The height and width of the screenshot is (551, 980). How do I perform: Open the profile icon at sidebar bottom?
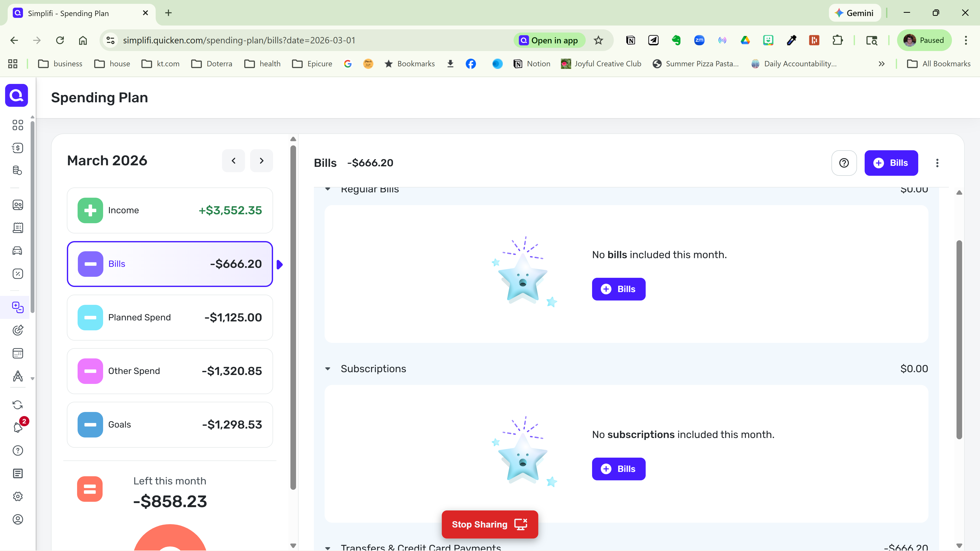(18, 519)
